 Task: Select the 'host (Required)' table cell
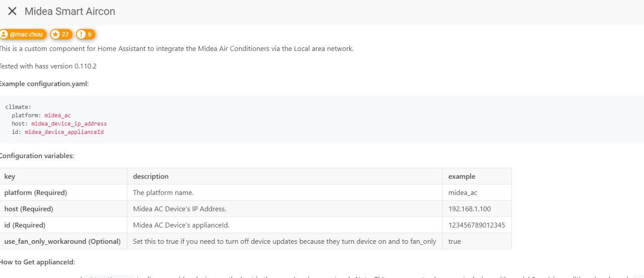click(x=63, y=208)
